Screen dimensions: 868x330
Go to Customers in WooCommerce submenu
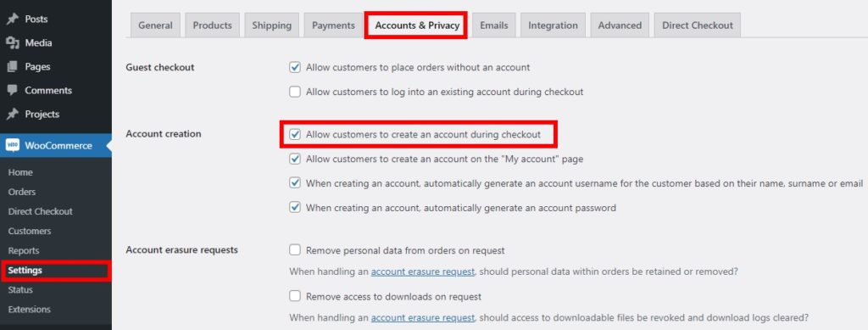click(x=30, y=231)
